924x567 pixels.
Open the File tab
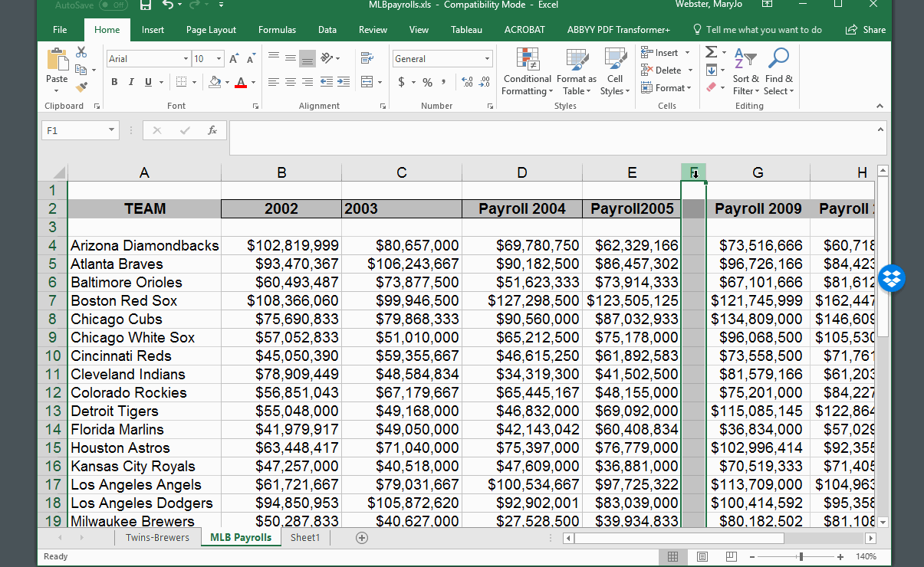coord(60,30)
